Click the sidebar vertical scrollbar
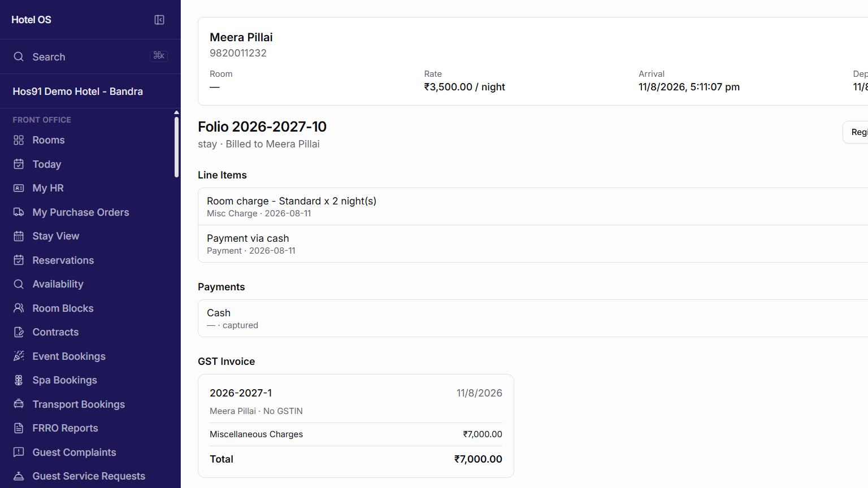Screen dimensions: 868x488 pyautogui.click(x=176, y=147)
